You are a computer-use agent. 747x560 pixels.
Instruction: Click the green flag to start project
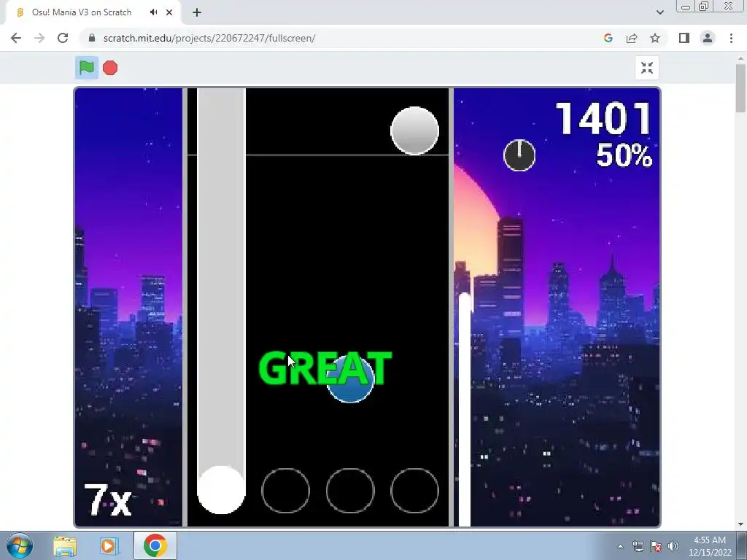coord(87,68)
